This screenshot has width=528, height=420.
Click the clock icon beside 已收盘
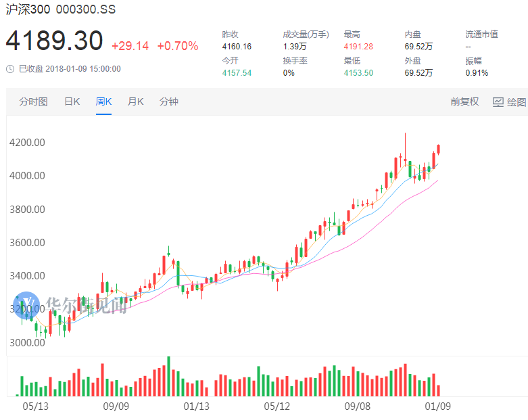click(x=10, y=69)
